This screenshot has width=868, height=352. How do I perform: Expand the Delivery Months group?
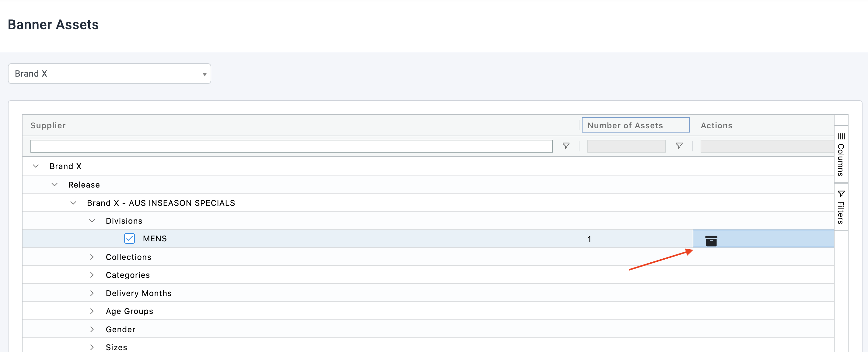pos(92,293)
